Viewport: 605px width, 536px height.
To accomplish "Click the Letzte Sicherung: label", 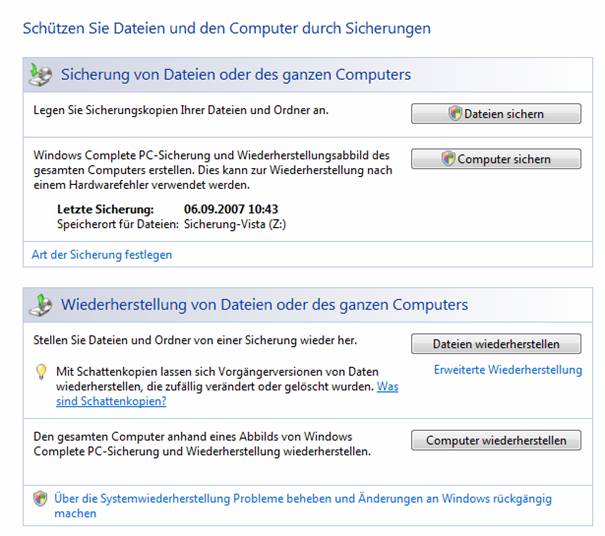I will point(105,209).
